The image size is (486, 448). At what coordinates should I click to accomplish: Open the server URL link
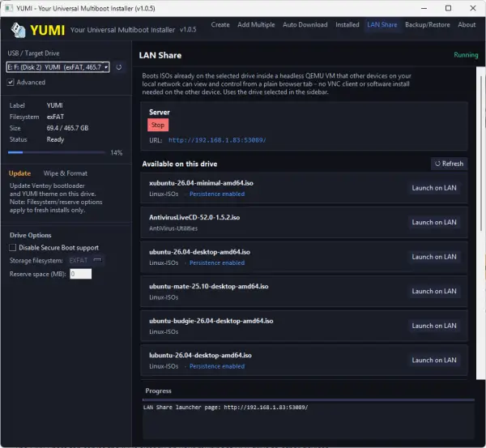[217, 140]
